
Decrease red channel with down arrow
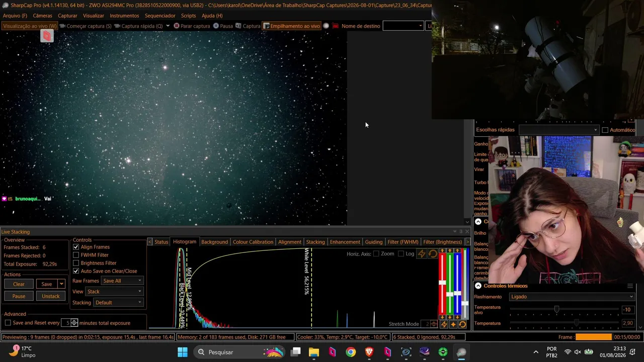442,317
